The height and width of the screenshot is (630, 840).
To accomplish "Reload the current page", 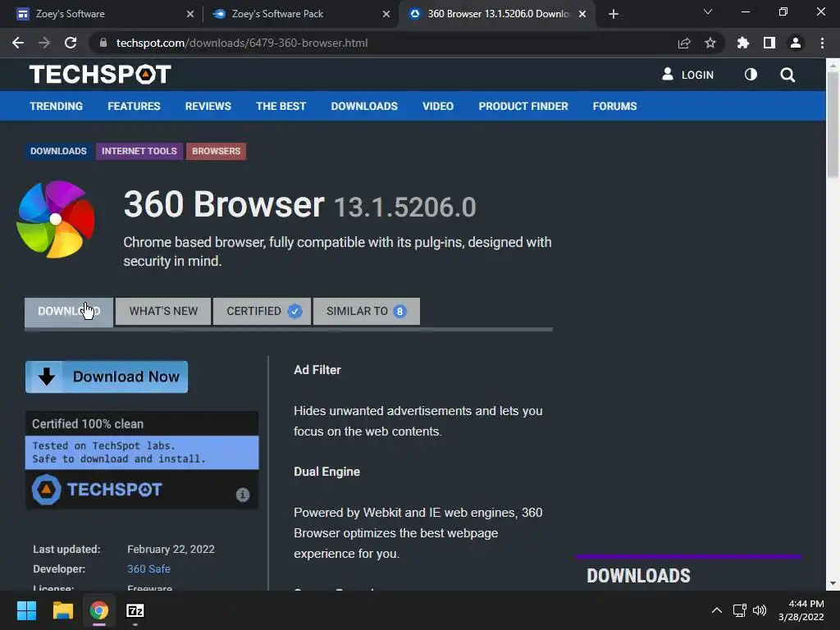I will point(71,43).
